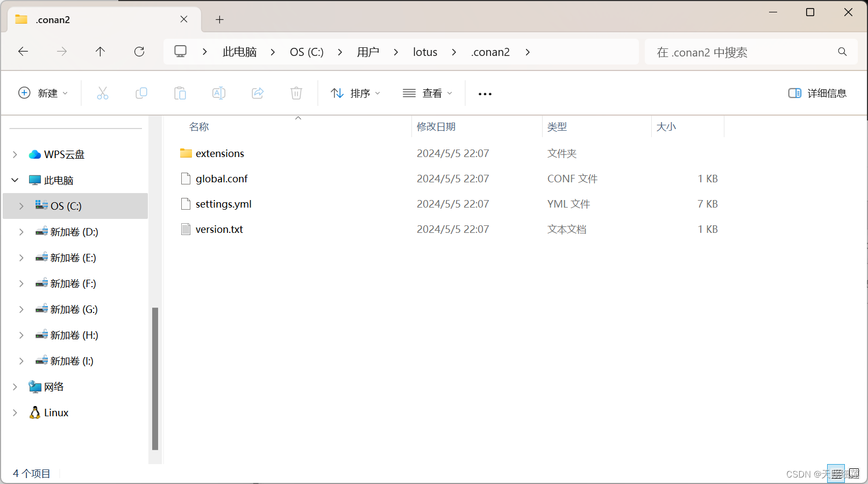This screenshot has width=868, height=484.
Task: Sort by the 名称 column header
Action: point(199,126)
